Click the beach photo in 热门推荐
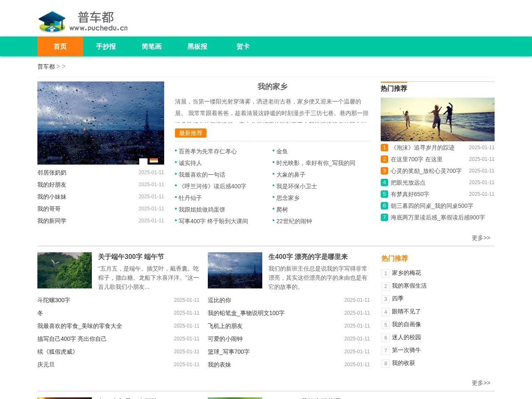This screenshot has width=532, height=399. point(437,119)
